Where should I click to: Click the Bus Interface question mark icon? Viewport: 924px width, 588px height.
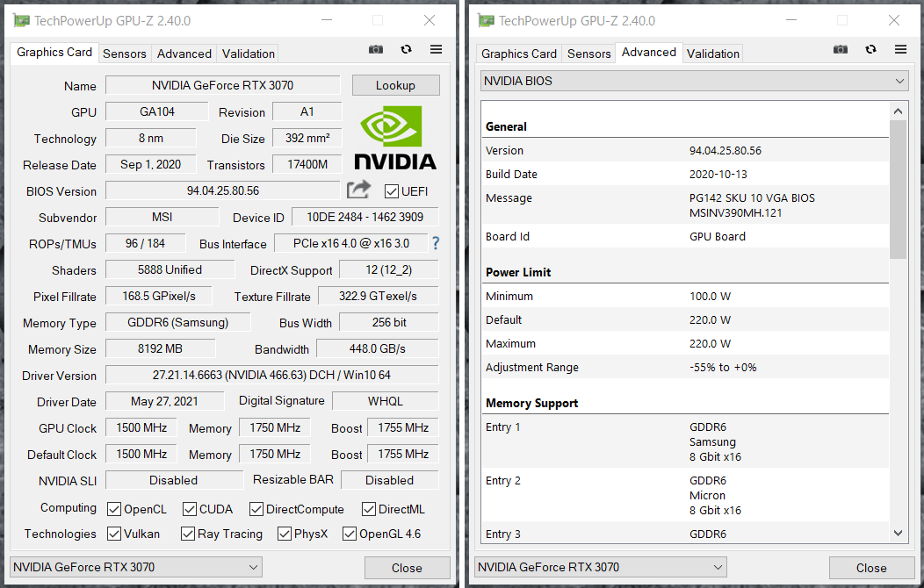tap(436, 243)
